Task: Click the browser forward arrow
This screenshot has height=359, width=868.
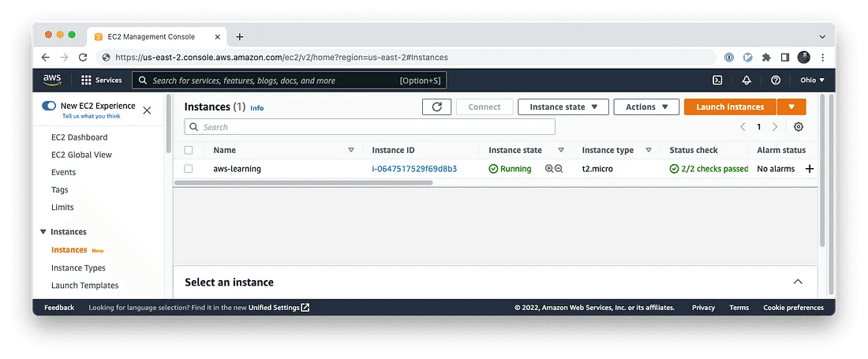Action: tap(64, 57)
